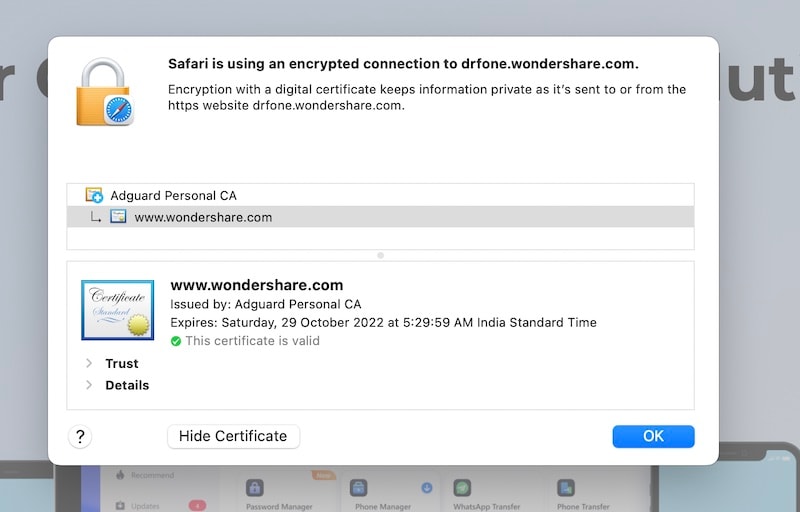Image resolution: width=800 pixels, height=512 pixels.
Task: Open the help question mark button
Action: [x=80, y=436]
